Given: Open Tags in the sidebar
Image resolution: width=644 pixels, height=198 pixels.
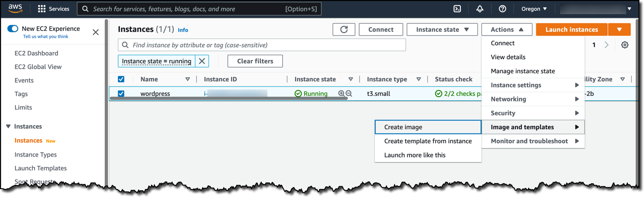Looking at the screenshot, I should point(21,94).
